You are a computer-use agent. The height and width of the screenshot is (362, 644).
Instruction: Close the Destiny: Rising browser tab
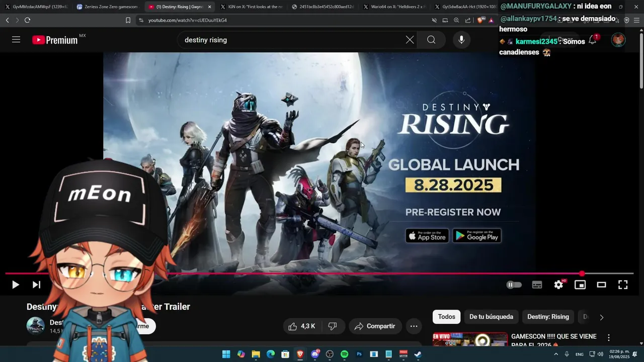tap(209, 7)
